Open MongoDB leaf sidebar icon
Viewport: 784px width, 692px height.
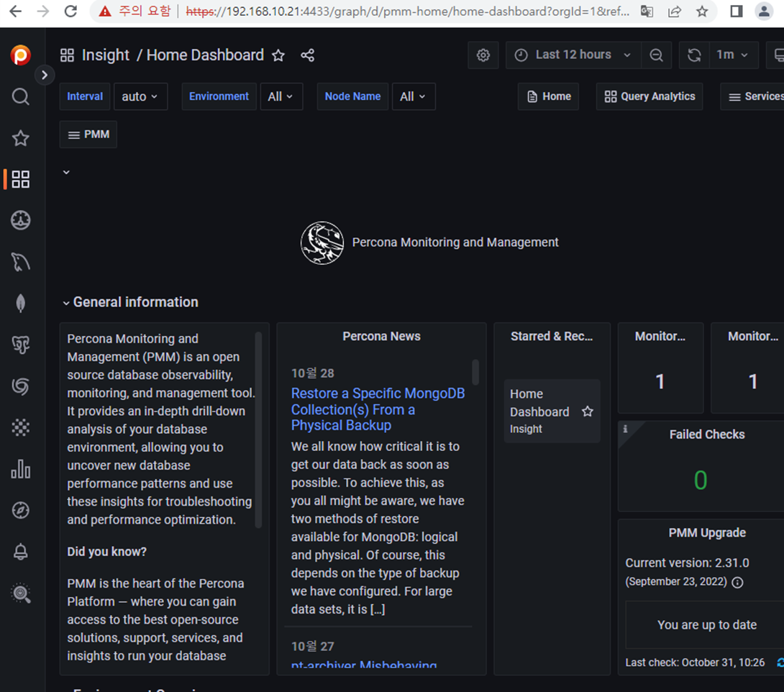click(21, 303)
